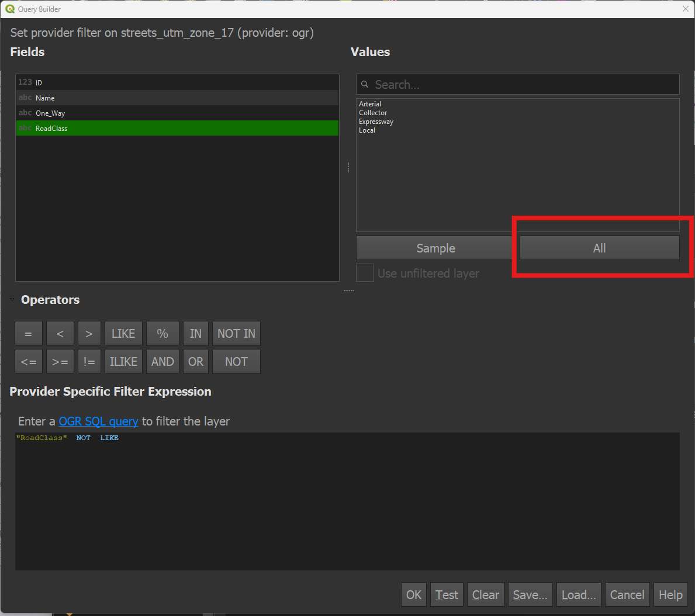Insert the equals operator
Viewport: 695px width, 616px height.
point(29,333)
